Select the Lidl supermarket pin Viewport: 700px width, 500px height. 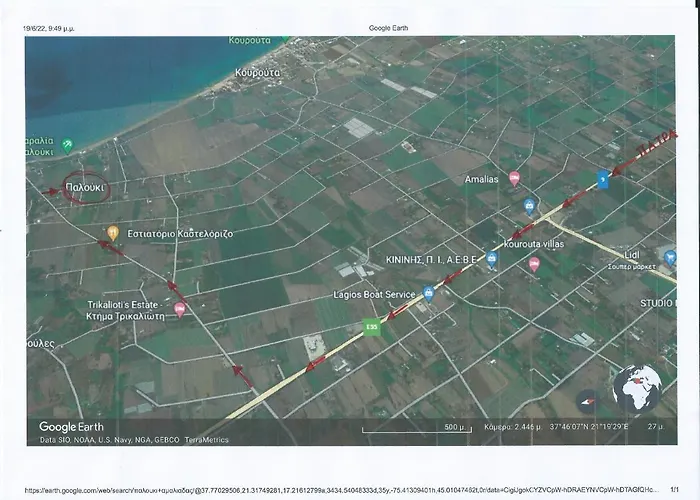tap(669, 258)
